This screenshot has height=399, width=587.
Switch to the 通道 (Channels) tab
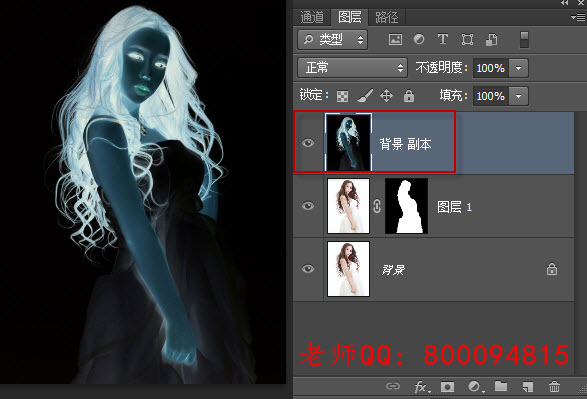(x=312, y=17)
